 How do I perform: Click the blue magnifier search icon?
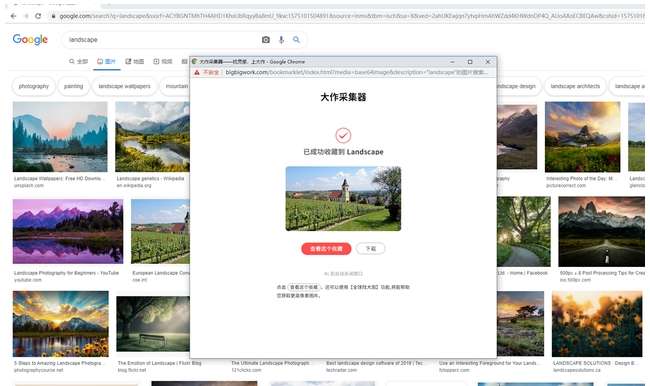coord(296,40)
